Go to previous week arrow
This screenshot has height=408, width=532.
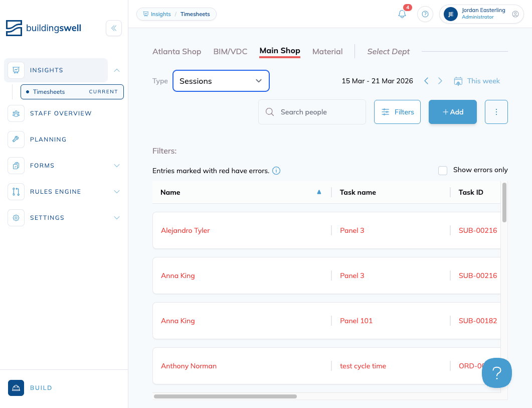click(426, 81)
